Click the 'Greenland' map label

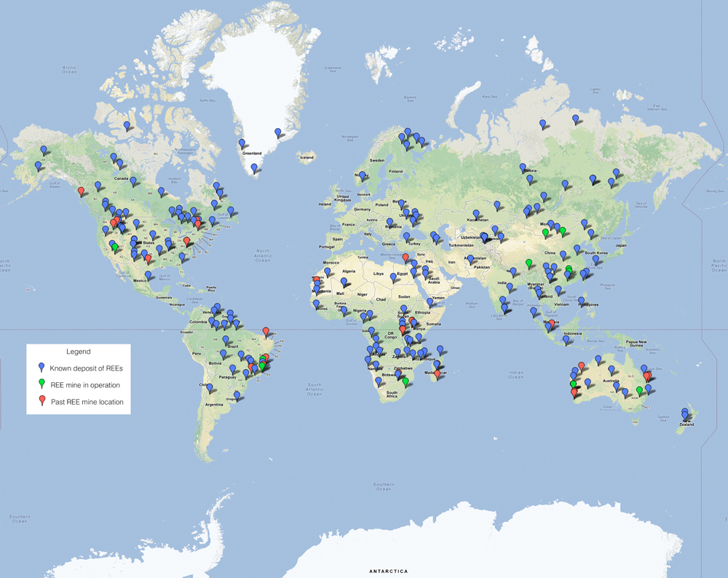252,153
